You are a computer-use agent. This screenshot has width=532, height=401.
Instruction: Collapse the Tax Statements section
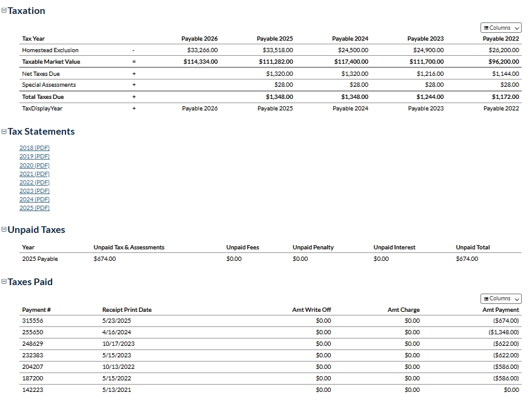pyautogui.click(x=4, y=132)
